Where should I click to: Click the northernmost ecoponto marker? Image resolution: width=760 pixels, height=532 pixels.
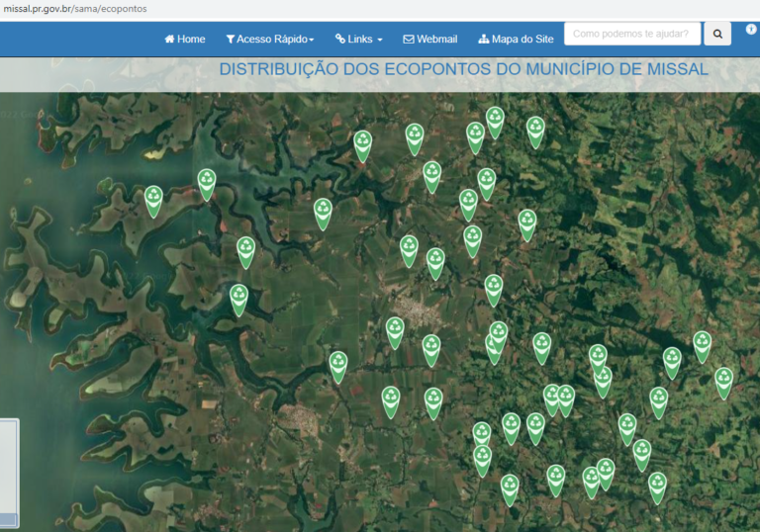495,120
